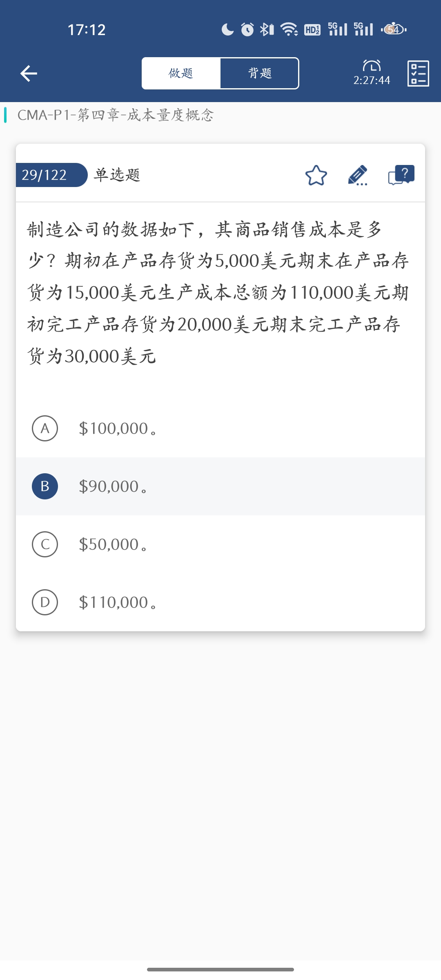This screenshot has width=441, height=980.
Task: Tap the CMA-P1 chapter title header
Action: tap(115, 115)
